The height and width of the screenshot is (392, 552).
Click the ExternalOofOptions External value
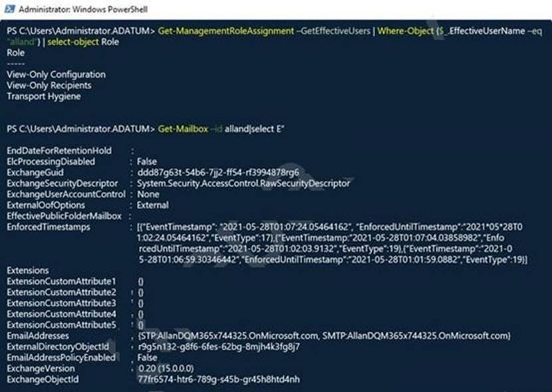[152, 205]
